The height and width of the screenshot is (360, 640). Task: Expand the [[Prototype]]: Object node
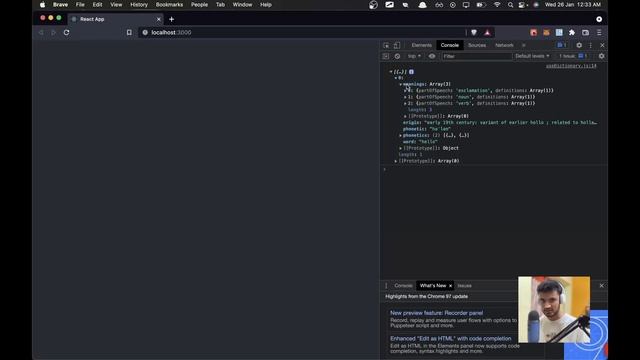click(400, 148)
